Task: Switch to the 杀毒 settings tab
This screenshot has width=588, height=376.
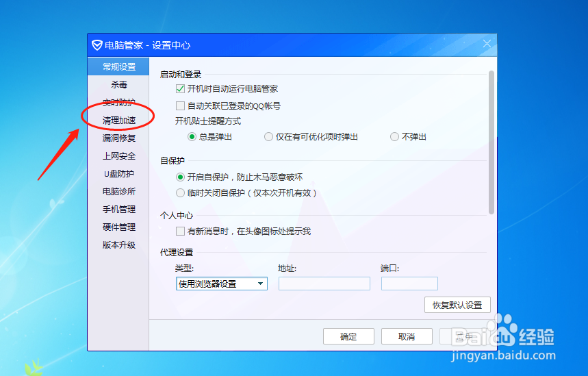Action: [118, 85]
